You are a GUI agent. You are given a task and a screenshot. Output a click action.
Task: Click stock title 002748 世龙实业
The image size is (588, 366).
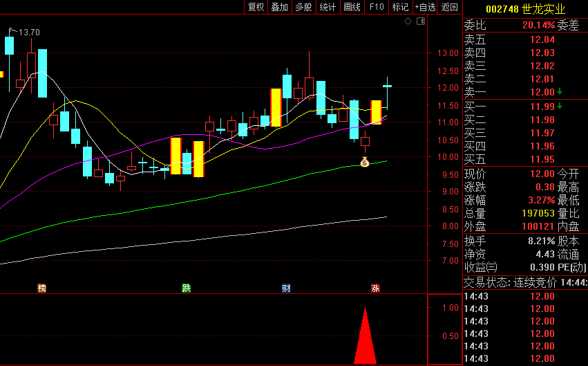(x=525, y=8)
